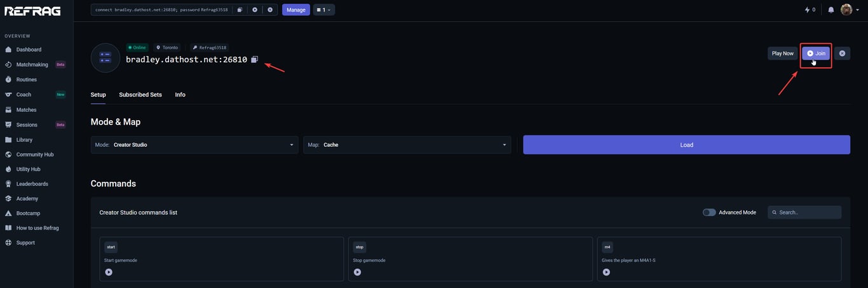Click the play icon in top connect bar
The image size is (868, 288).
coord(255,10)
